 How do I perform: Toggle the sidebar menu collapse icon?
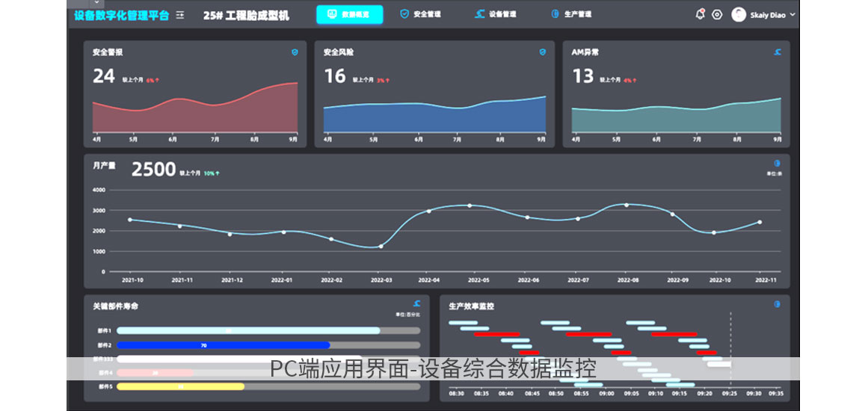[179, 15]
